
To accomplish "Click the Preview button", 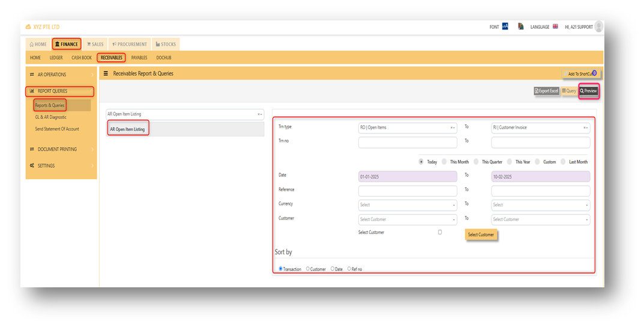I will tap(589, 91).
